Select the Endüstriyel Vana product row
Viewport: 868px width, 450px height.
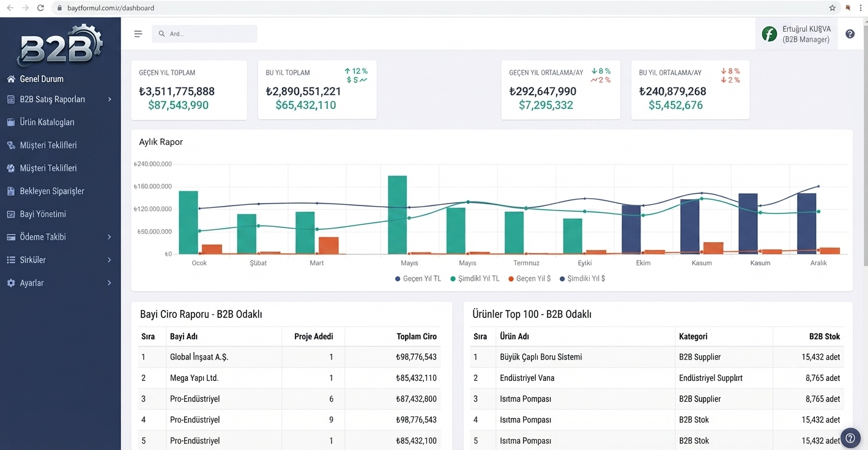point(656,378)
